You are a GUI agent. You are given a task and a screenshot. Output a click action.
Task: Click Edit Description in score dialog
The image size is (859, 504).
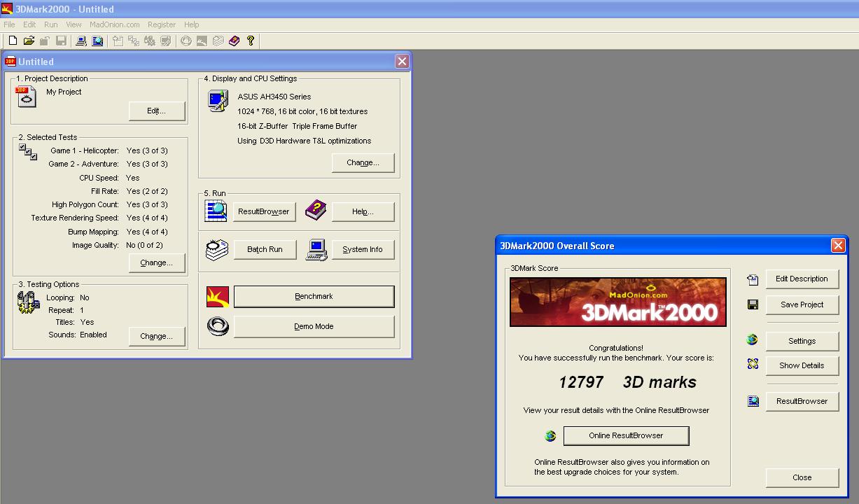pyautogui.click(x=802, y=279)
